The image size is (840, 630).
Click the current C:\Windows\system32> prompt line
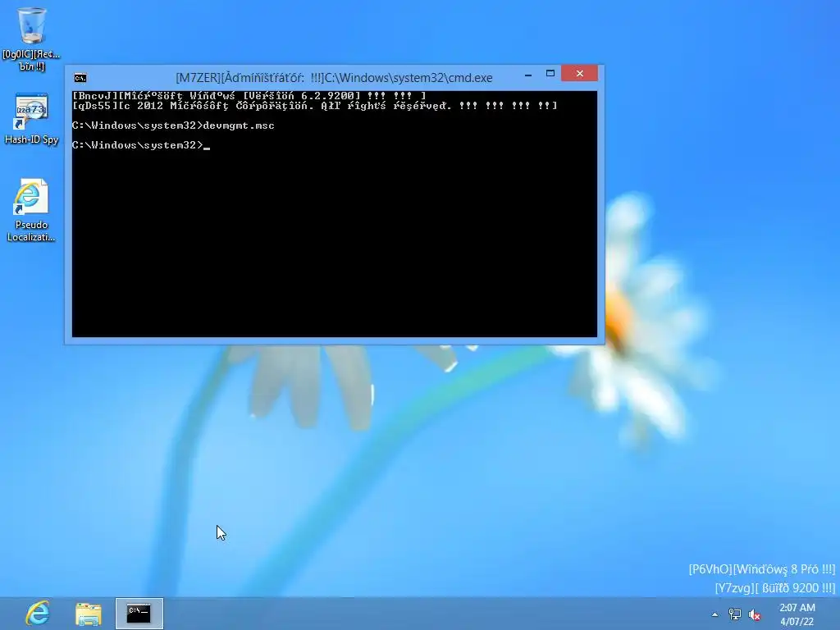141,145
